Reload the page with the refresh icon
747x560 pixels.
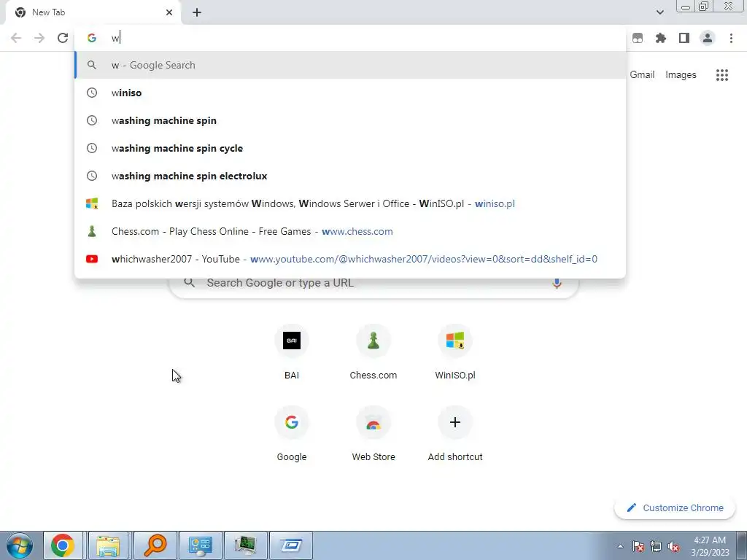click(63, 38)
